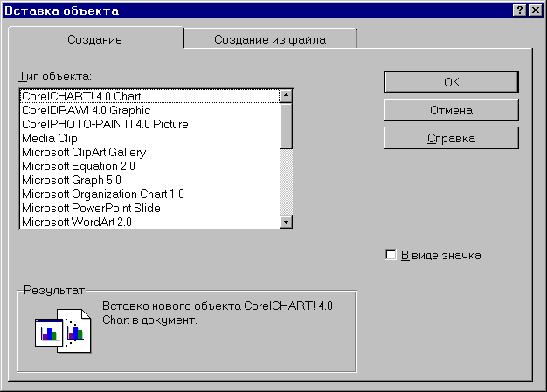Open help via Справка button
Screen dimensions: 547x392
click(451, 138)
